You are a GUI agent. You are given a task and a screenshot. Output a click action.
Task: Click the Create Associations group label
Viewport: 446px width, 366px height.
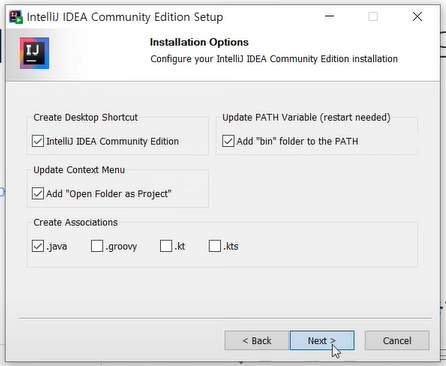point(75,222)
